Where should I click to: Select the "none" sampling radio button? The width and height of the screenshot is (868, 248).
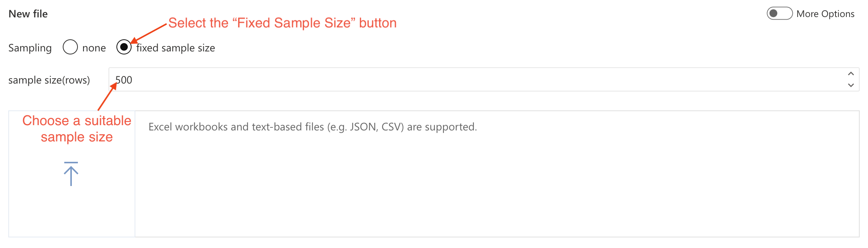(70, 47)
